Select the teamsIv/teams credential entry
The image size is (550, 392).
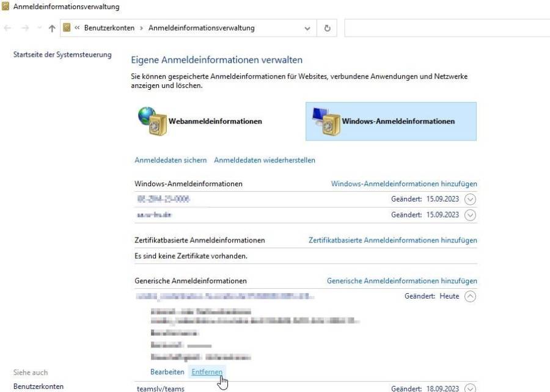[161, 388]
